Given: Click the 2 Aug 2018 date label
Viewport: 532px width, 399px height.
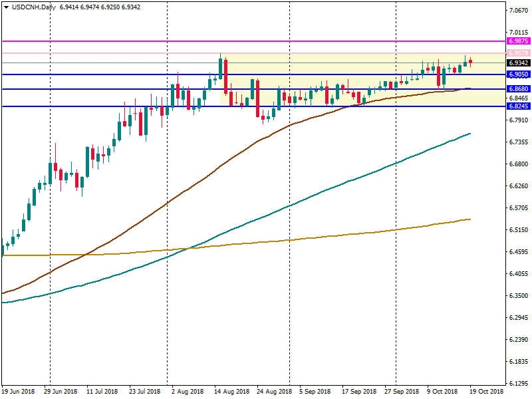Looking at the screenshot, I should pyautogui.click(x=186, y=392).
